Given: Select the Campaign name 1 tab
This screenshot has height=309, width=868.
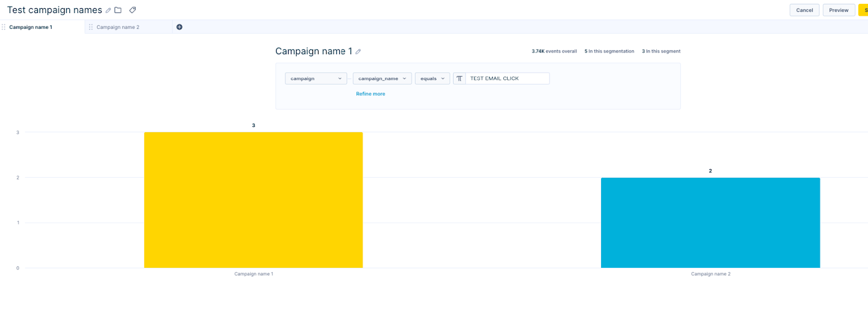Looking at the screenshot, I should pyautogui.click(x=31, y=27).
